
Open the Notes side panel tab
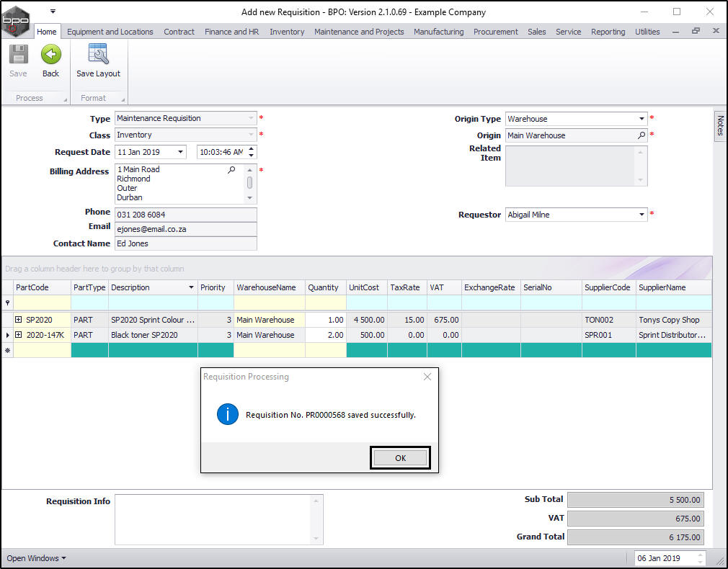(720, 126)
